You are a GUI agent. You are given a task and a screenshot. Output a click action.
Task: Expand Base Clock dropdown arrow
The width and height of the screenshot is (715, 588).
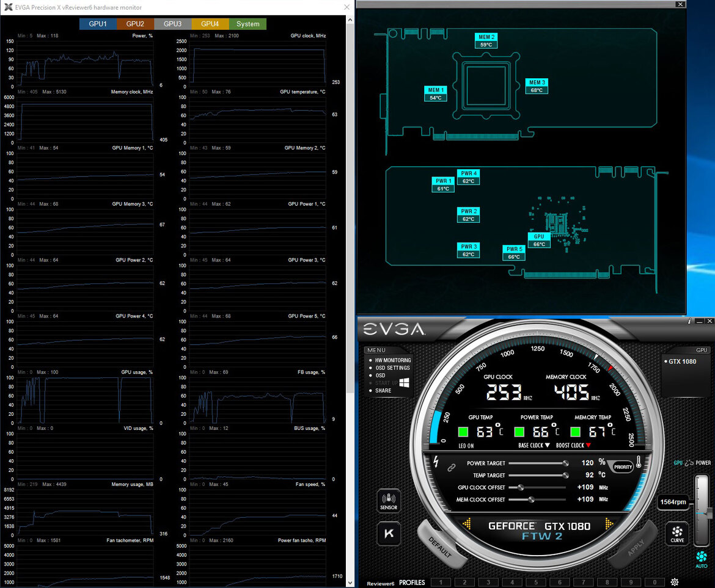click(547, 445)
